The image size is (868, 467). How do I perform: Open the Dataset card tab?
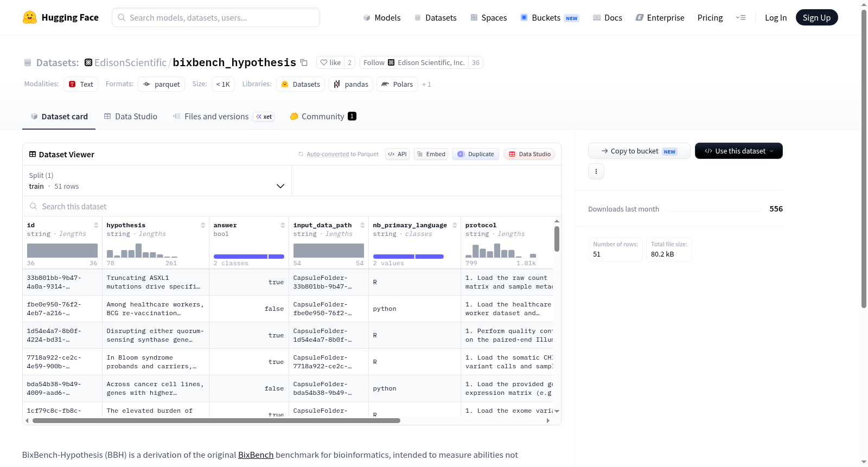(59, 117)
